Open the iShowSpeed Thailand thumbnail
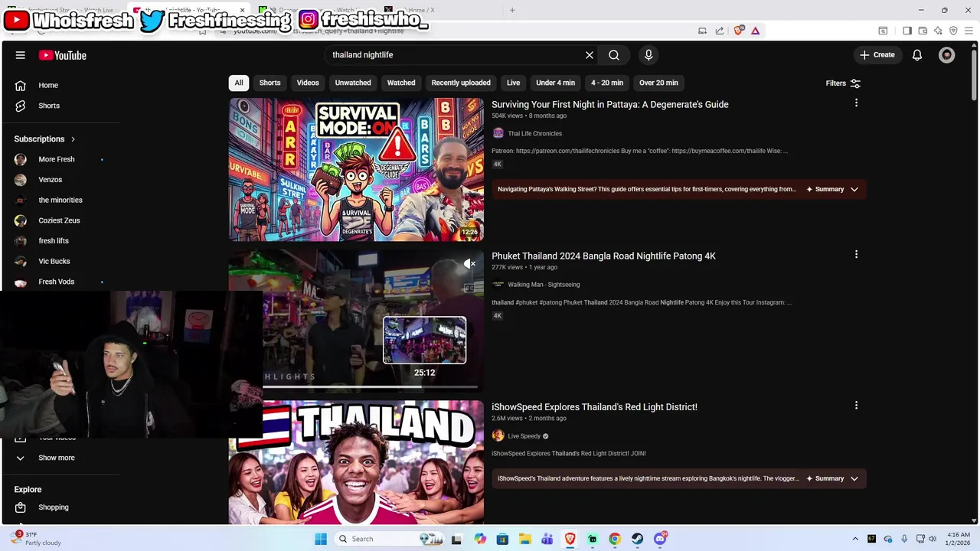The height and width of the screenshot is (551, 980). pos(356,462)
